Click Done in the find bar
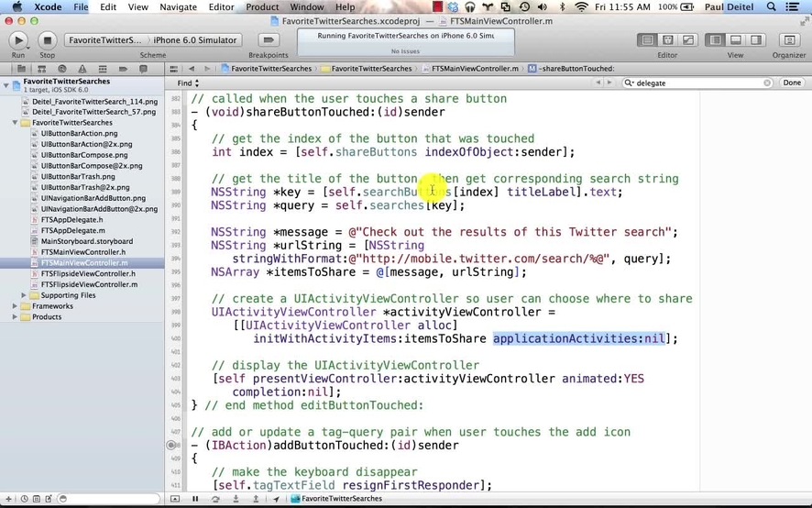Screen dimensions: 812x508 [792, 83]
